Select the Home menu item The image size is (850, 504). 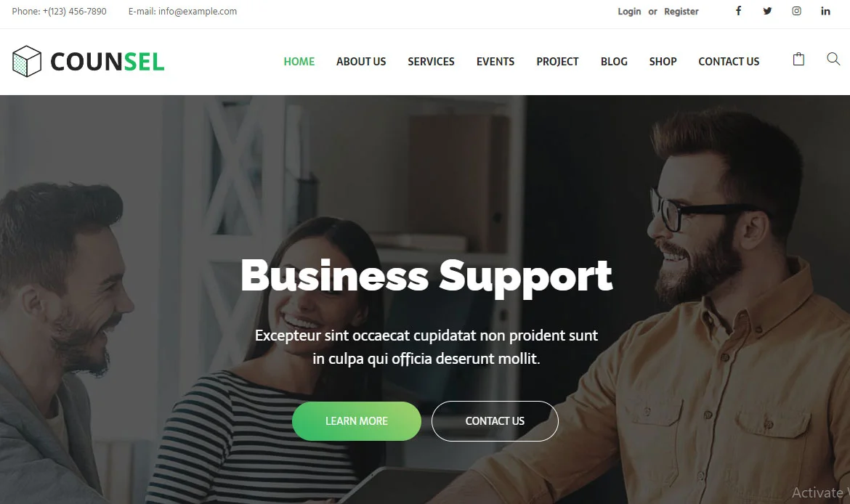pyautogui.click(x=299, y=62)
